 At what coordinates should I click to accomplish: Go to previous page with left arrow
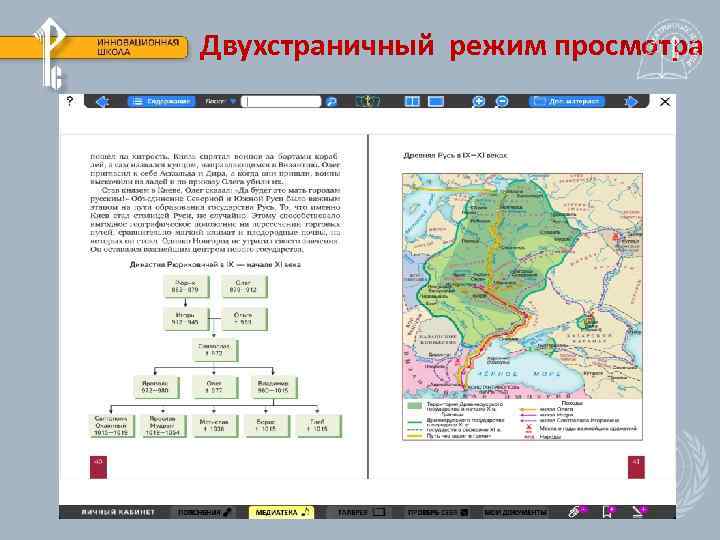tap(102, 101)
